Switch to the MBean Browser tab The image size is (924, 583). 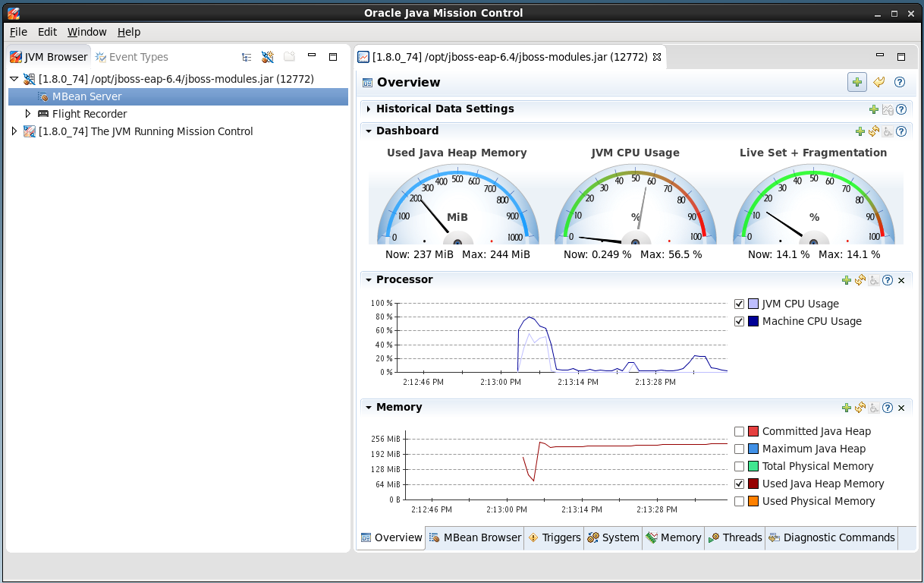point(475,537)
